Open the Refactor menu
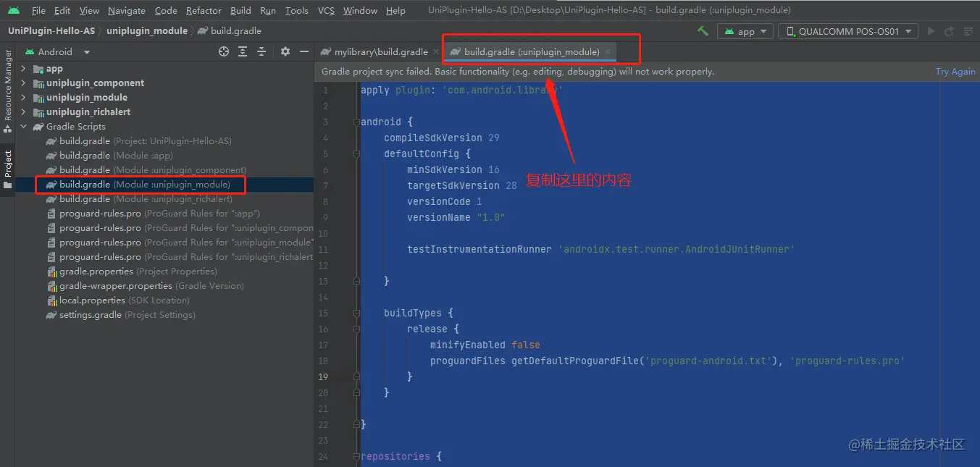 click(204, 11)
